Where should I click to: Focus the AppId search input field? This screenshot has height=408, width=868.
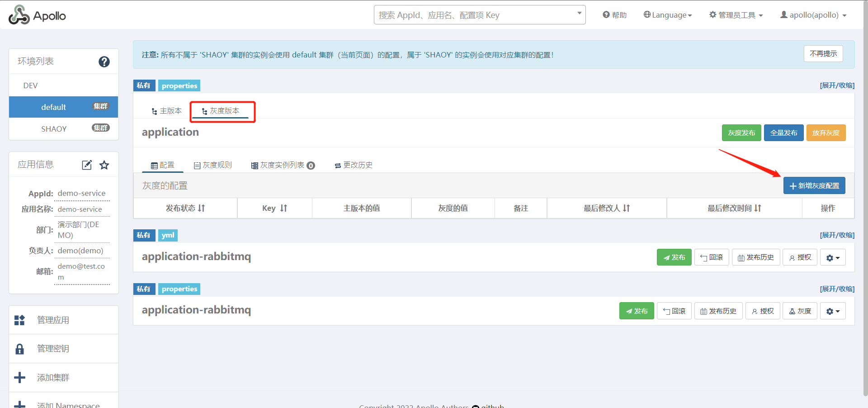point(475,15)
